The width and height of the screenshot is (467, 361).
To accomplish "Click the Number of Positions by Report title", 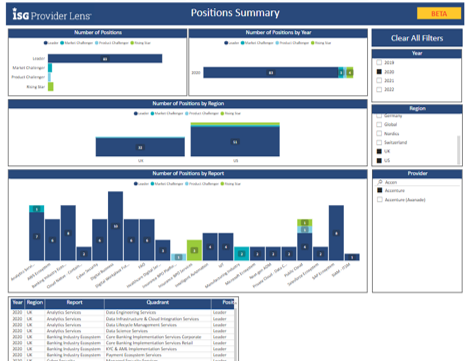I will (x=188, y=173).
